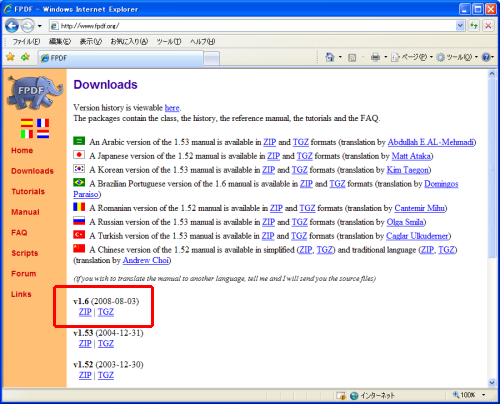The width and height of the screenshot is (500, 404).
Task: Click the browser Back arrow button
Action: 12,26
